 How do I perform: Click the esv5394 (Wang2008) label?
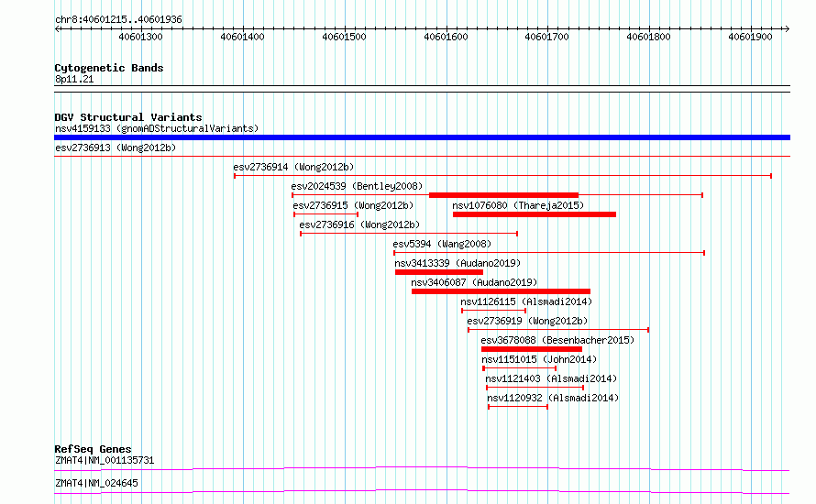[x=442, y=244]
